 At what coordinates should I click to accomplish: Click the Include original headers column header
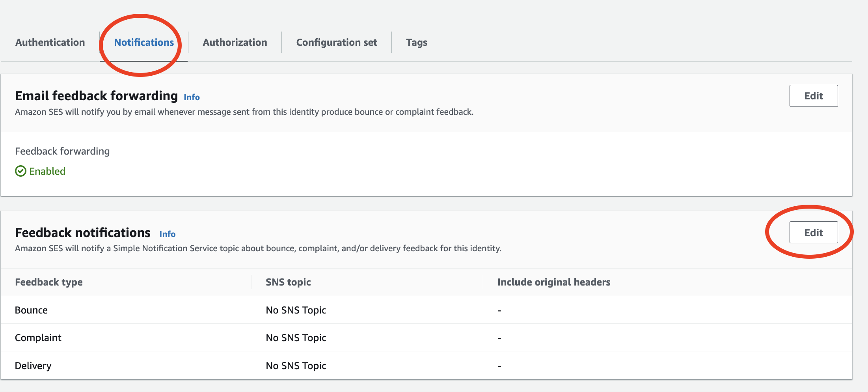point(554,282)
